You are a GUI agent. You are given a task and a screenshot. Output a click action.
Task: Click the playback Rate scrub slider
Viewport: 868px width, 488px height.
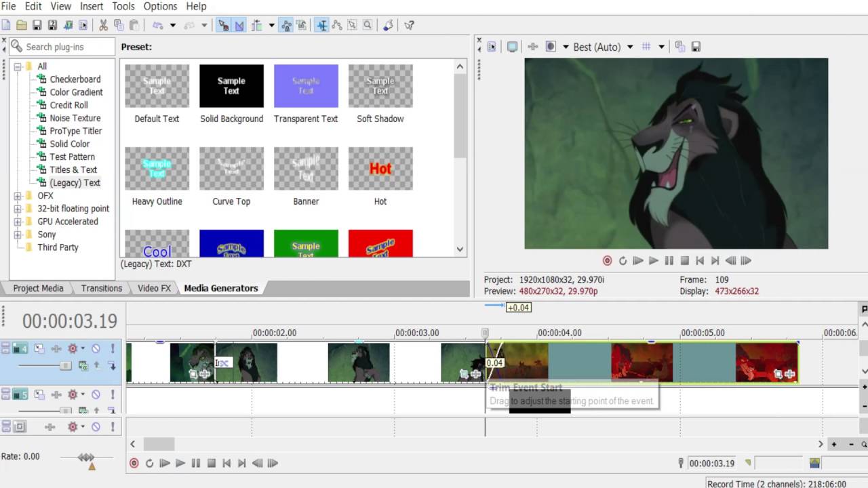pyautogui.click(x=86, y=458)
